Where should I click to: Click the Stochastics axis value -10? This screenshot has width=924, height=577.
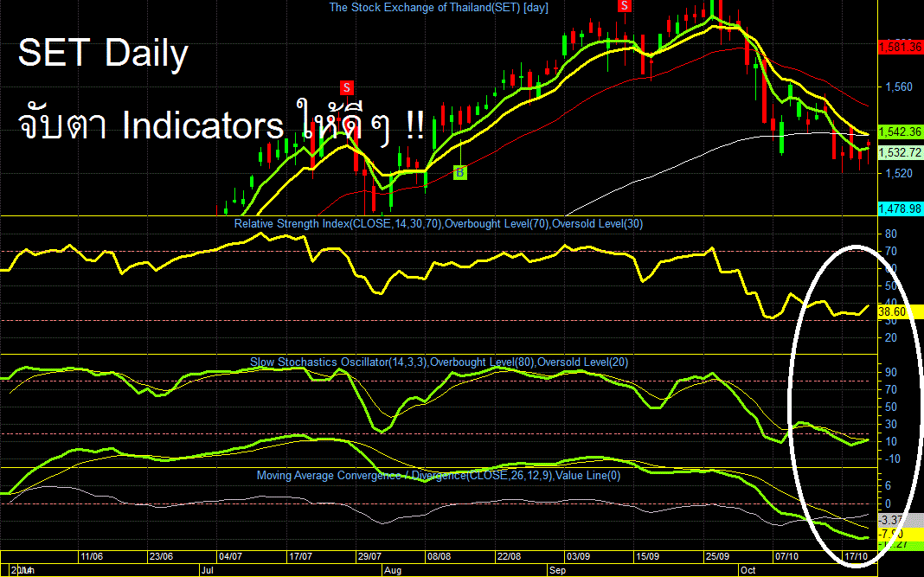[x=892, y=459]
